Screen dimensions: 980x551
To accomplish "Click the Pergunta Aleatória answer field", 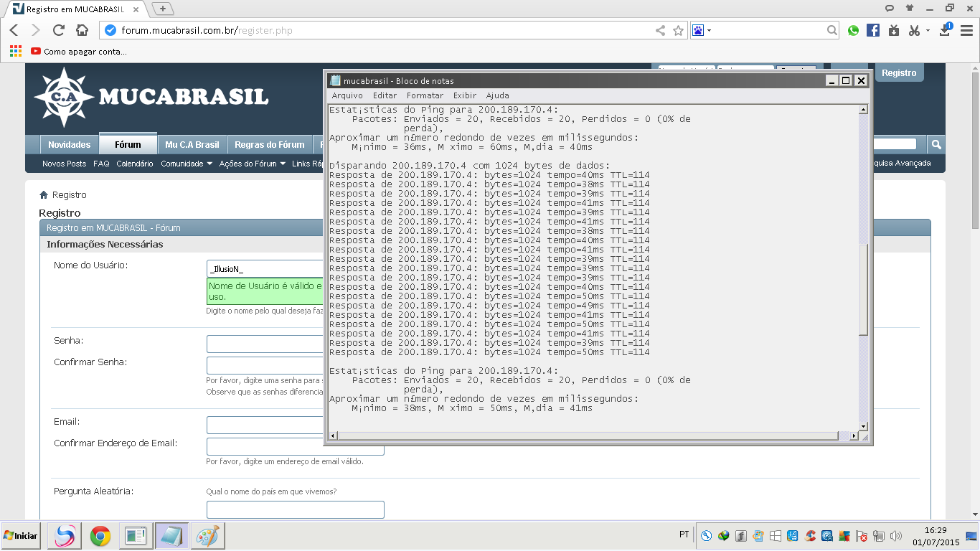I will (295, 509).
